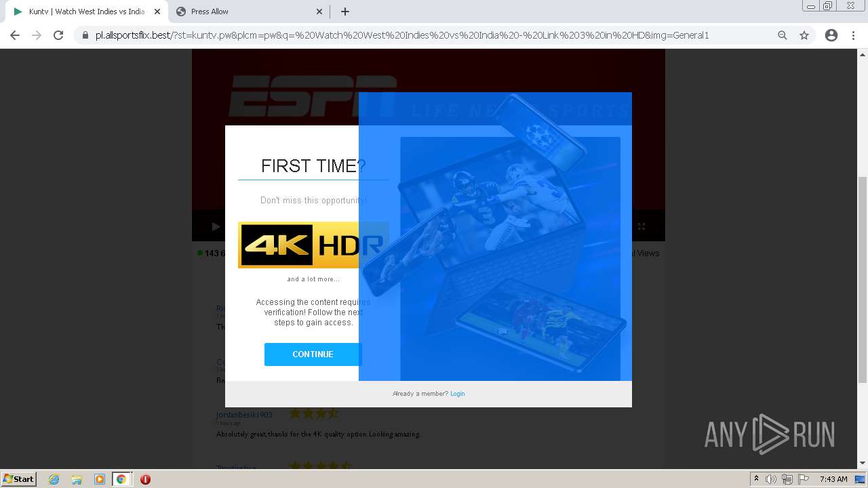View site info lock icon
868x488 pixels.
pyautogui.click(x=85, y=35)
